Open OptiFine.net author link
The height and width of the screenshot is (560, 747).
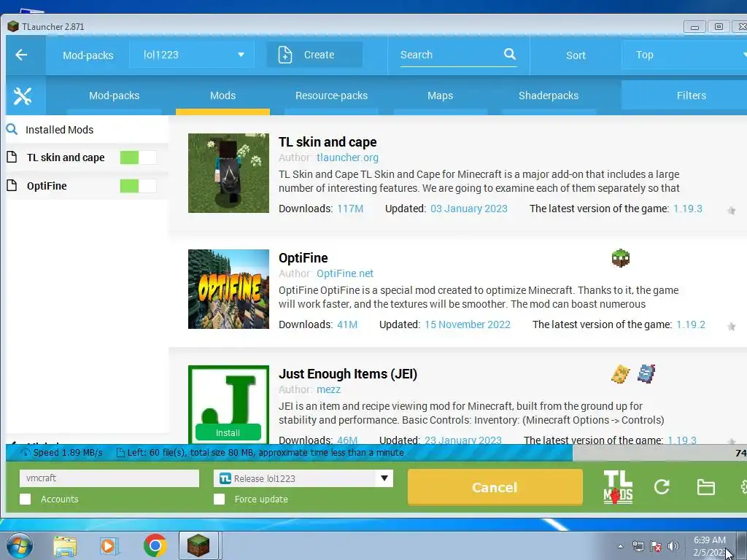pos(345,273)
